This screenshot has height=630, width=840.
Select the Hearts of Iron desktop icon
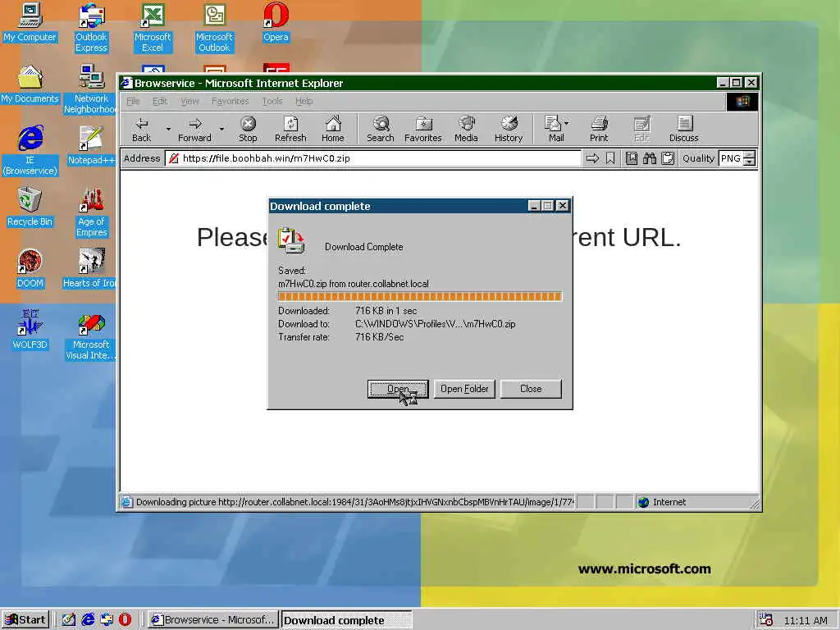click(90, 268)
